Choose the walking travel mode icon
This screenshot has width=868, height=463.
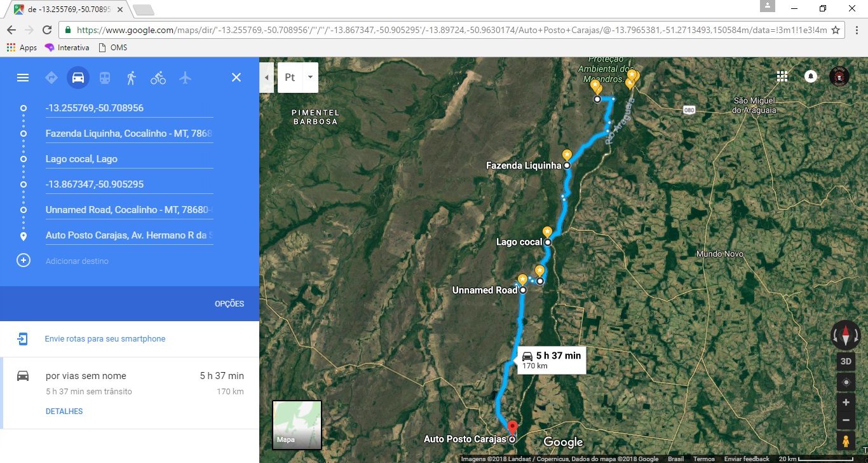pyautogui.click(x=132, y=78)
